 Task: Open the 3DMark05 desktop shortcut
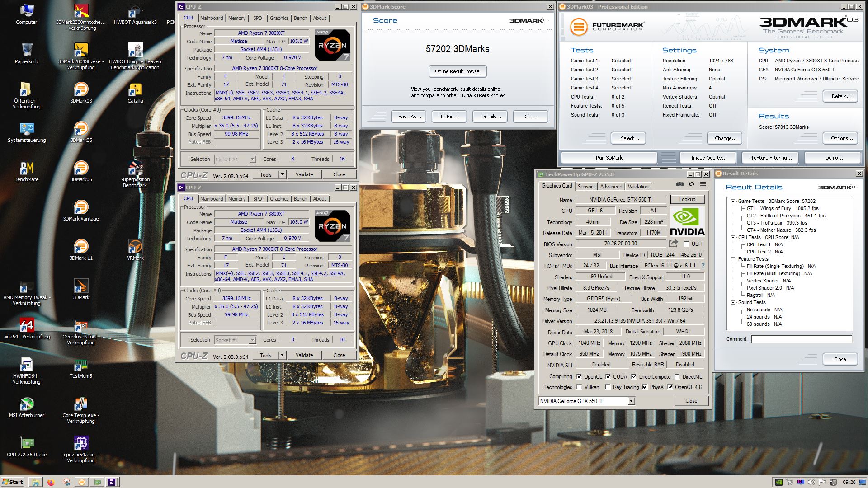click(x=81, y=132)
